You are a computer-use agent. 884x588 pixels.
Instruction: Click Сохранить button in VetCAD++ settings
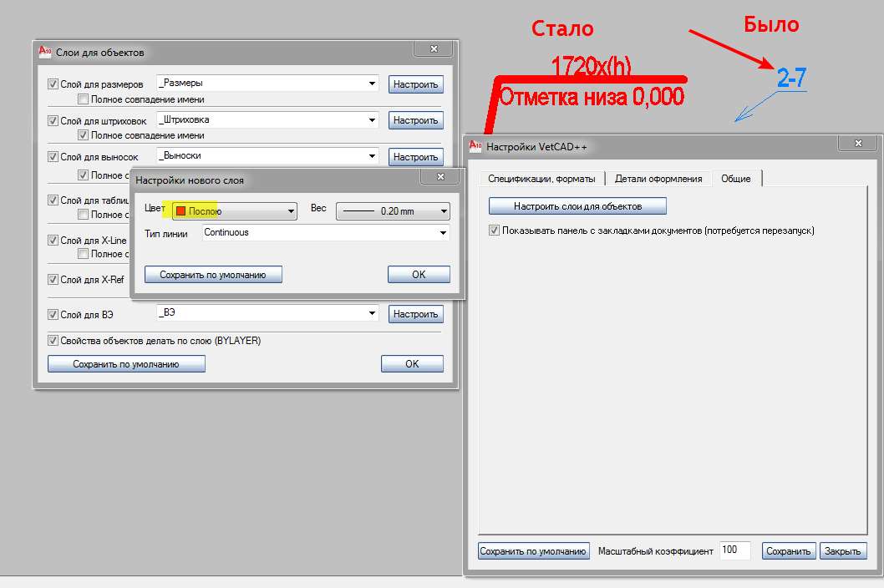[788, 550]
